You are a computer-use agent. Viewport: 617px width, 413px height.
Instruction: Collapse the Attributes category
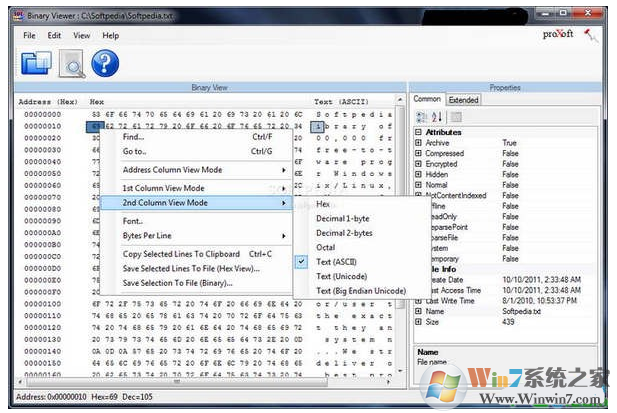click(x=418, y=132)
